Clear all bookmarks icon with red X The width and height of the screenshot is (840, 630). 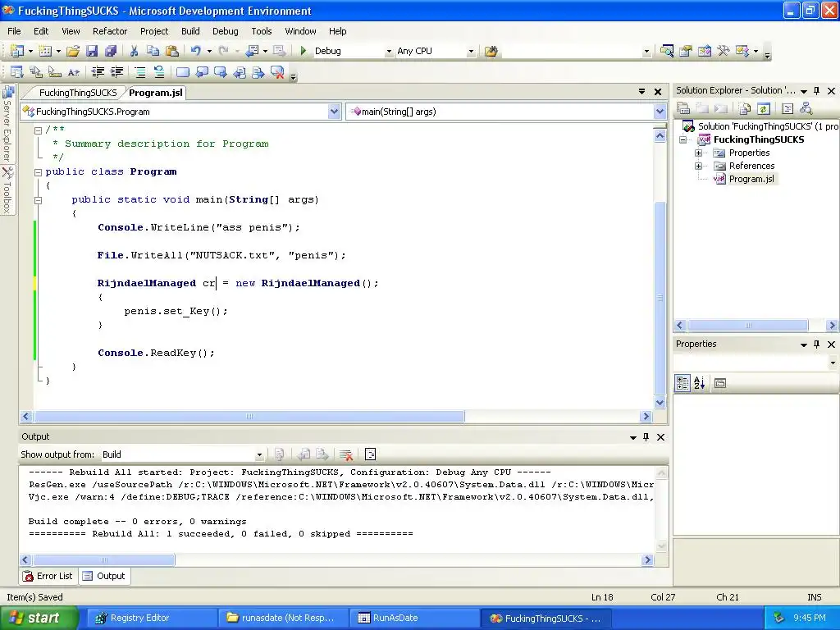[x=277, y=72]
